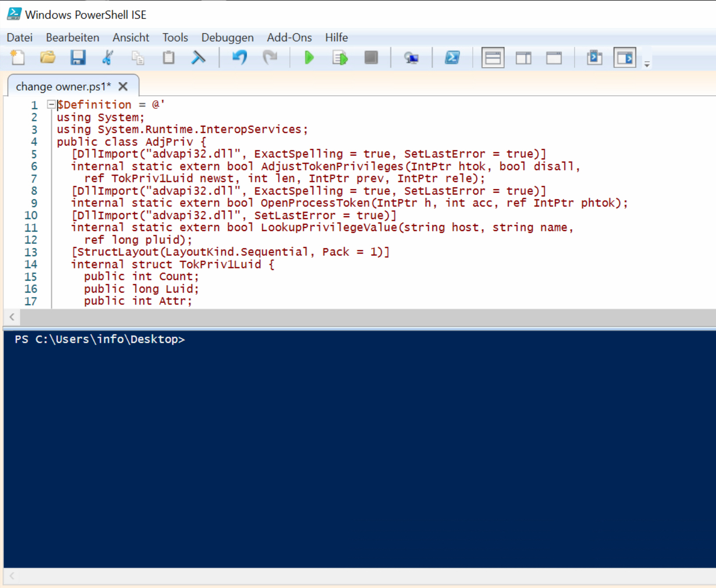Viewport: 716px width, 588px height.
Task: Maximize the script pane layout
Action: click(x=554, y=58)
